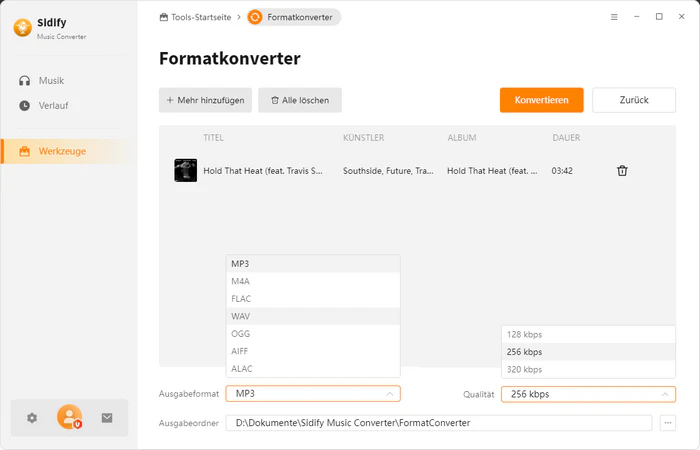Browse output folder with ellipsis button
This screenshot has height=450, width=700.
click(668, 423)
